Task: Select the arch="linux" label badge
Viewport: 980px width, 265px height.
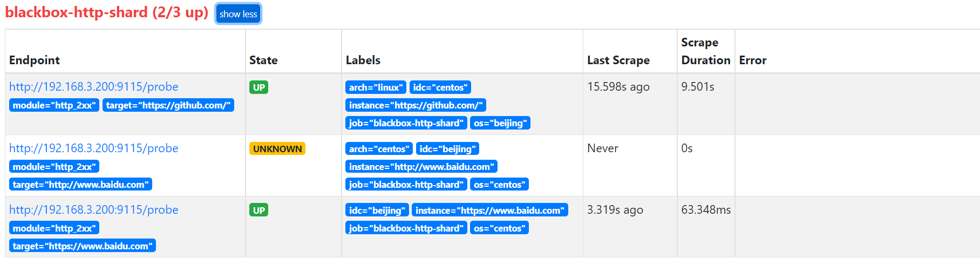Action: coord(376,87)
